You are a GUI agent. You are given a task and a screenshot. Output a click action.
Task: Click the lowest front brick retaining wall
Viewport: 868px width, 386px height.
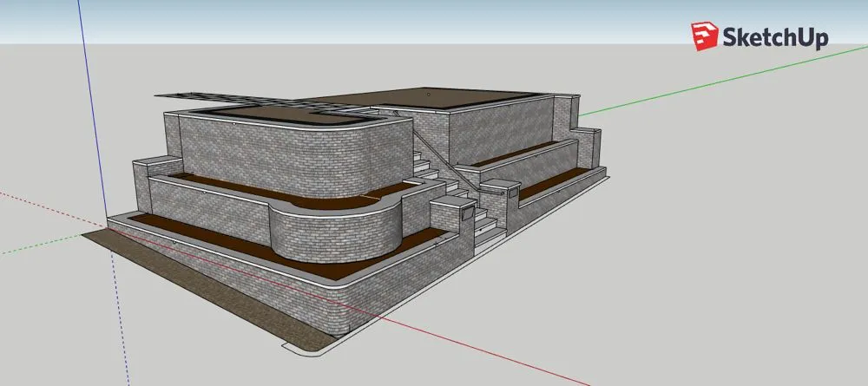click(260, 278)
